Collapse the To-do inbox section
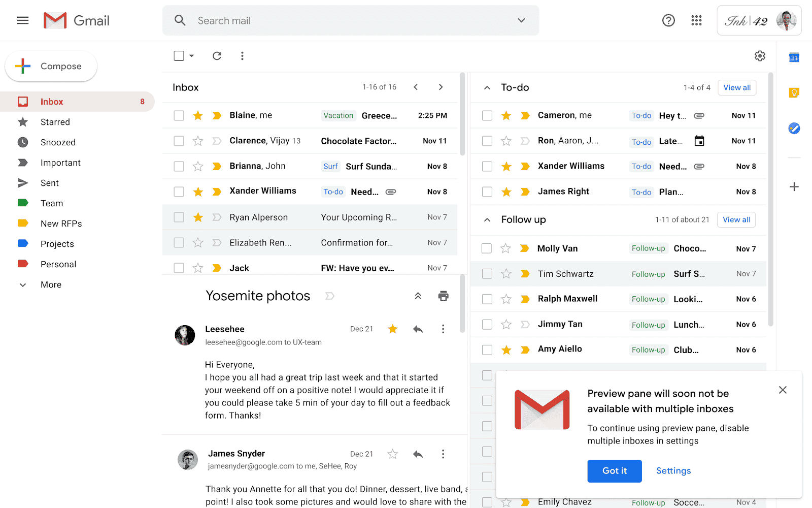Viewport: 812px width, 508px height. pyautogui.click(x=487, y=87)
